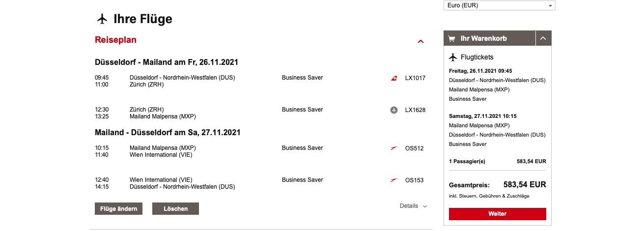Click the shopping cart icon in Warenkorb
Screen dimensions: 644x231
point(452,38)
